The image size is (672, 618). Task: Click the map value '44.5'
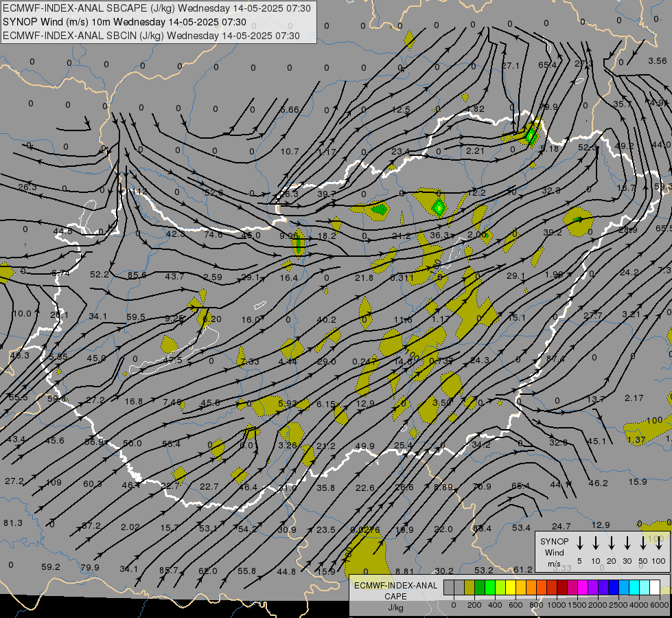(63, 231)
